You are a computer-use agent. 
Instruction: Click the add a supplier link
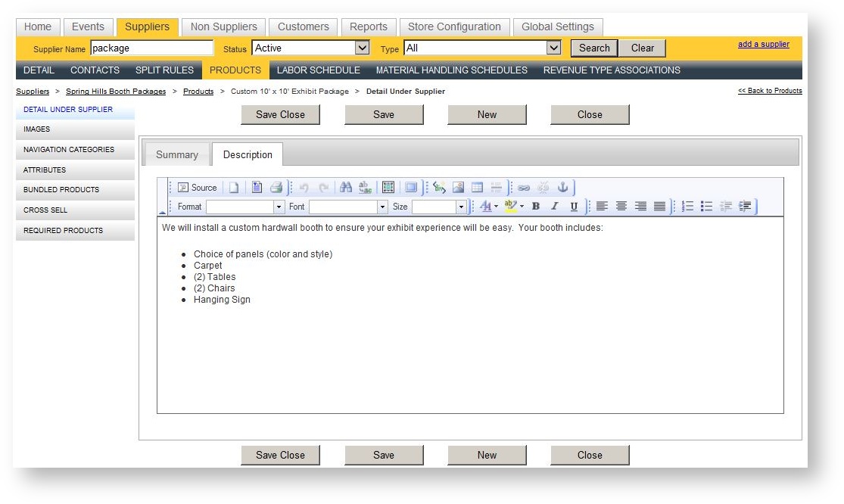click(x=763, y=44)
